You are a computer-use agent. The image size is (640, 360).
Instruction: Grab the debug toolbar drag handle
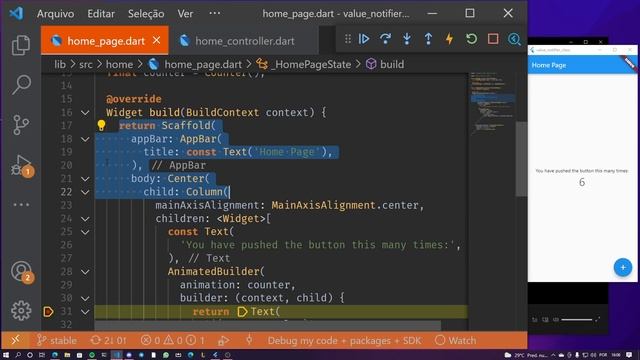[348, 39]
